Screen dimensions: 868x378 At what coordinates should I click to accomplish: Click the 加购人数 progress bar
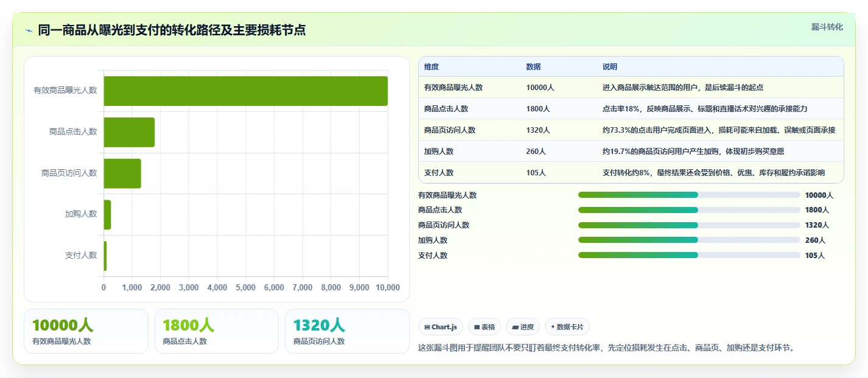[x=689, y=240]
